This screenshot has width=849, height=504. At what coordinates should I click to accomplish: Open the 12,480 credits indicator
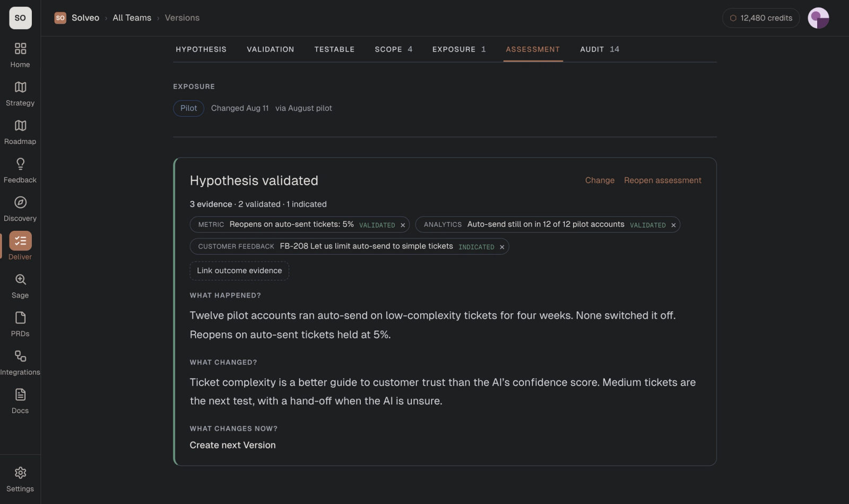click(761, 18)
